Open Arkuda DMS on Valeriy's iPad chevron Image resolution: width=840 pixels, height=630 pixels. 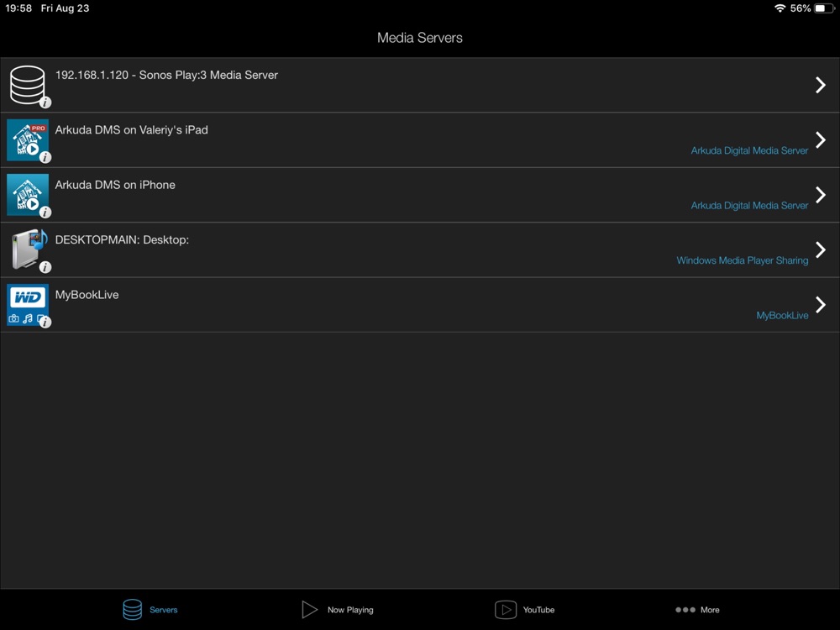[820, 139]
